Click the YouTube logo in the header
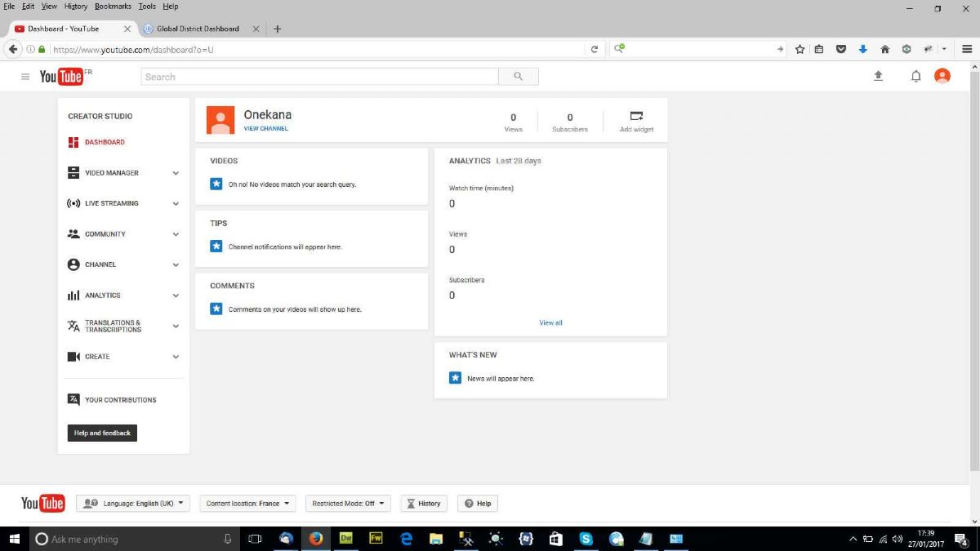Screen dimensions: 980x551 pos(61,77)
